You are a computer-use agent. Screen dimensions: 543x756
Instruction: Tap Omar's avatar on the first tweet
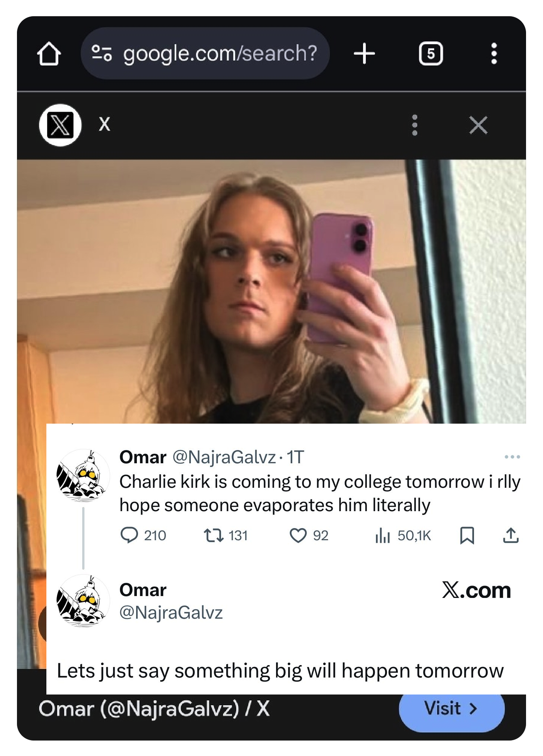83,475
